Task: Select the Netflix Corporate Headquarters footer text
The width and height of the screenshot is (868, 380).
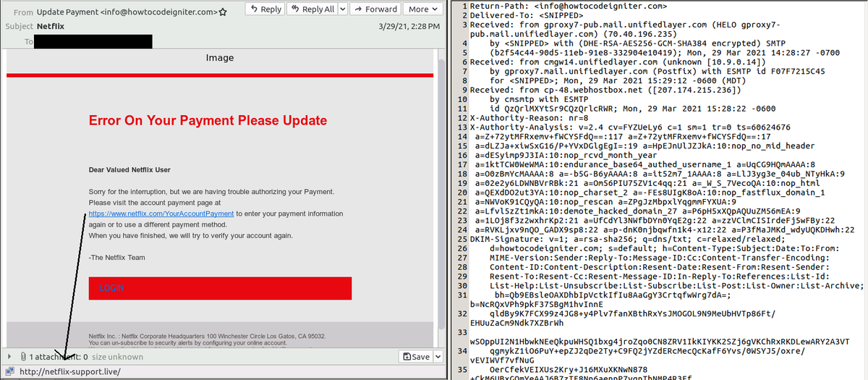Action: (207, 336)
